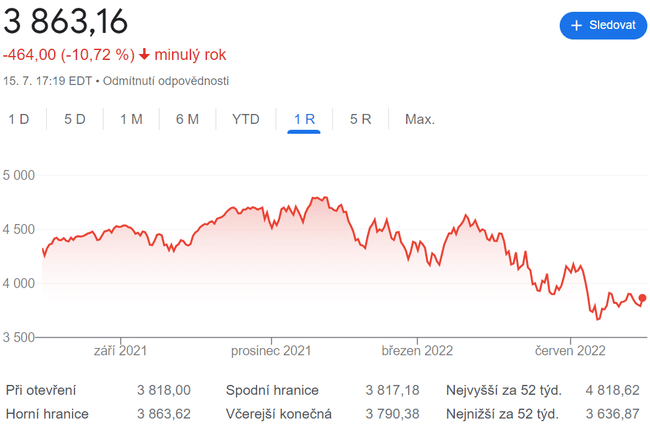Viewport: 650px width, 431px height.
Task: Select the 1 D time range tab
Action: [19, 119]
